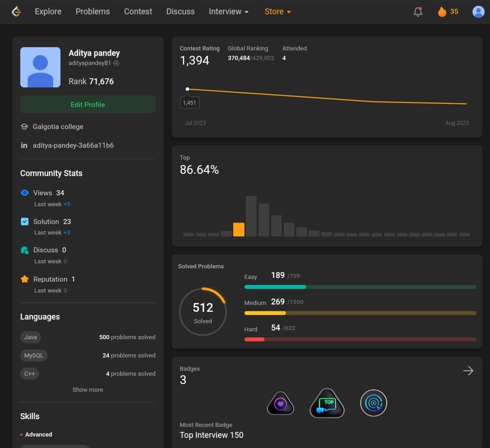This screenshot has height=448, width=490.
Task: Expand the Interview dropdown menu
Action: [229, 12]
